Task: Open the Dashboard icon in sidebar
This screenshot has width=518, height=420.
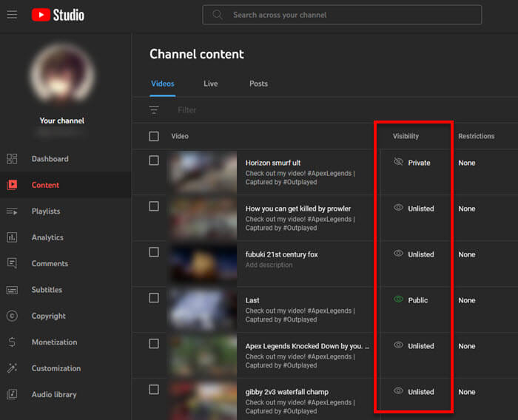Action: coord(12,159)
